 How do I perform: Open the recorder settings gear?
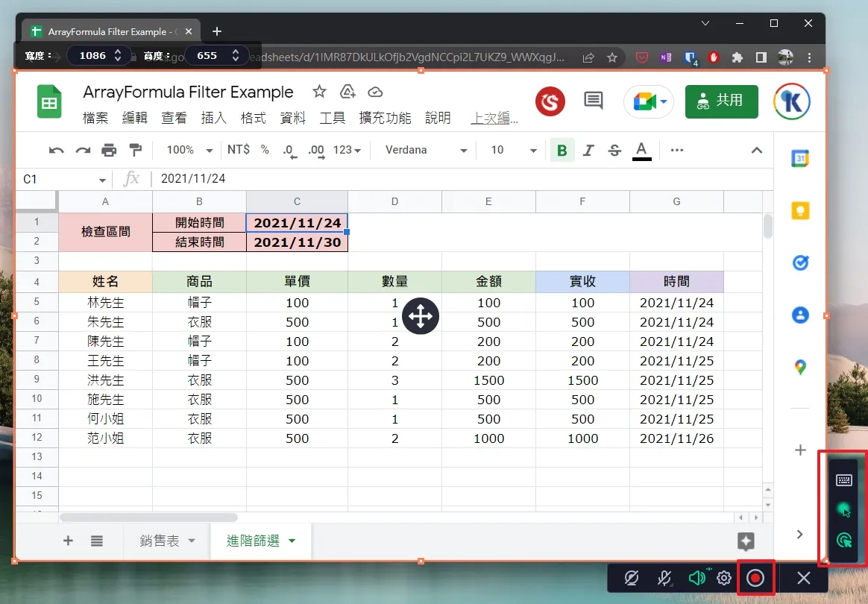724,578
